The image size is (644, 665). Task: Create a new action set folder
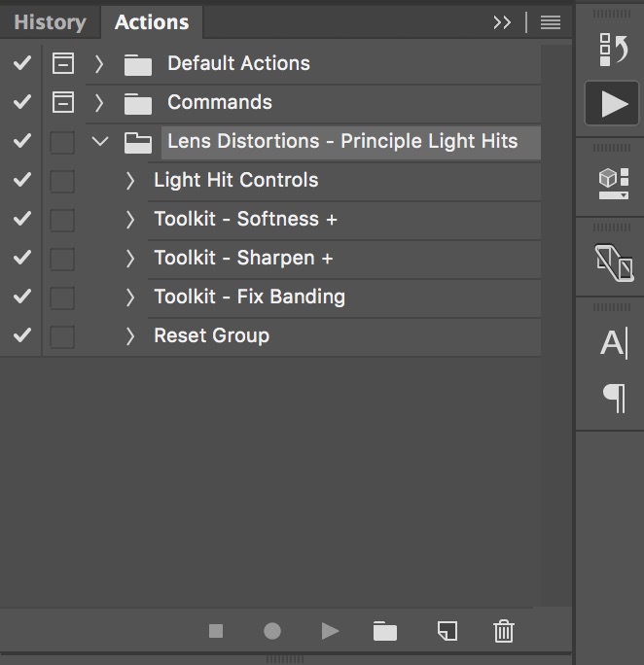point(385,631)
